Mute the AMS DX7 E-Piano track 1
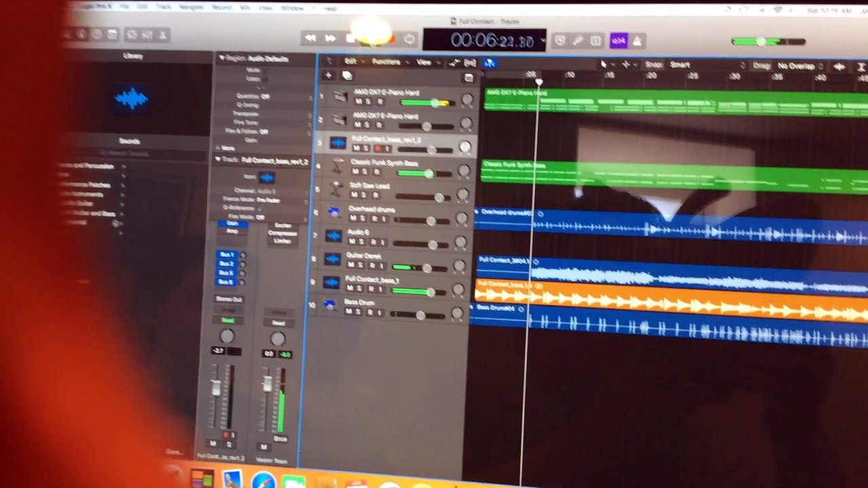Viewport: 868px width, 488px height. (358, 102)
